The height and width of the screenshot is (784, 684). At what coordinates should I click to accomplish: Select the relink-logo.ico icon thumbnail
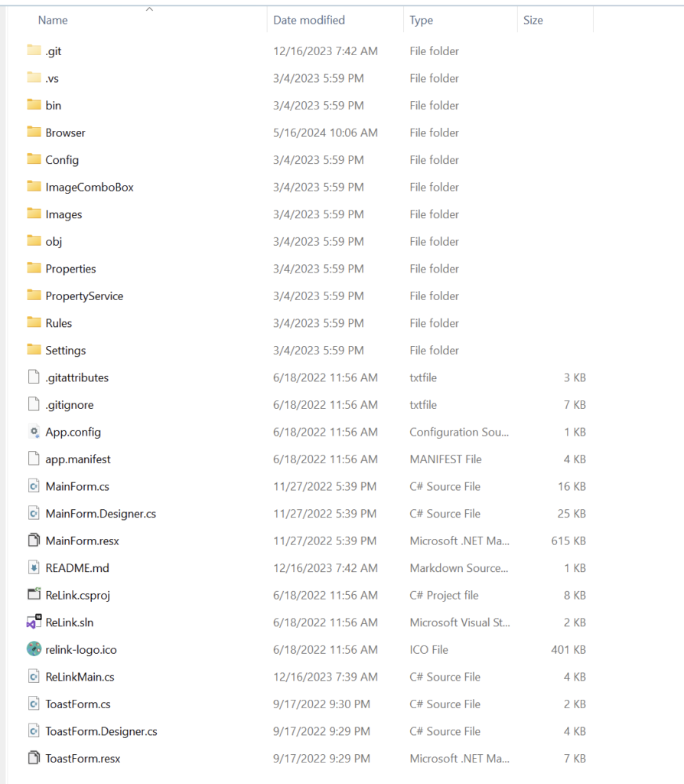[34, 649]
